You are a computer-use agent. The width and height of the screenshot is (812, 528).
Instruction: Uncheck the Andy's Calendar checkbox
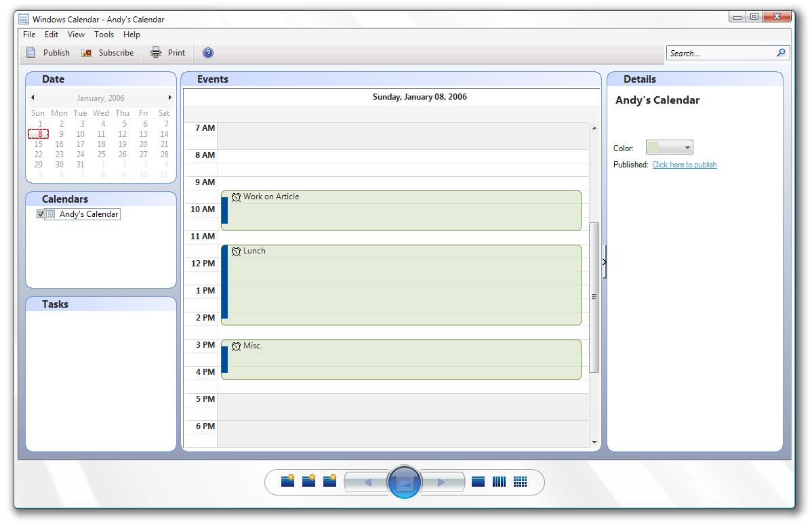coord(41,214)
